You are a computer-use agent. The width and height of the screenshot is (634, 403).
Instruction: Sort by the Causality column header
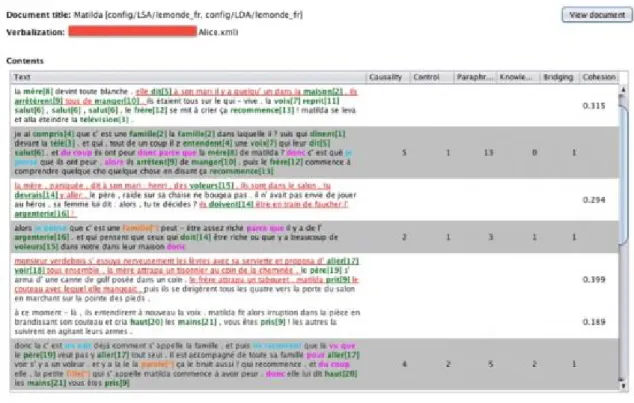pos(387,77)
